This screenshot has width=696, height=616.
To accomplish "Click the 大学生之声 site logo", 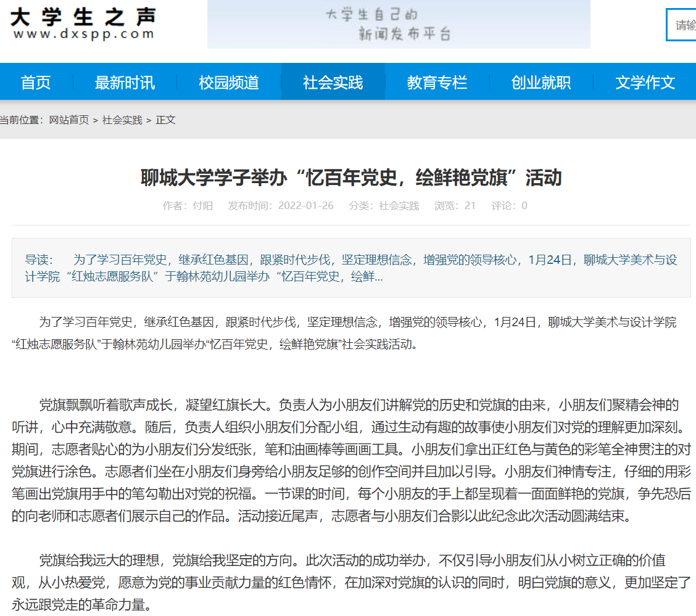I will (83, 25).
